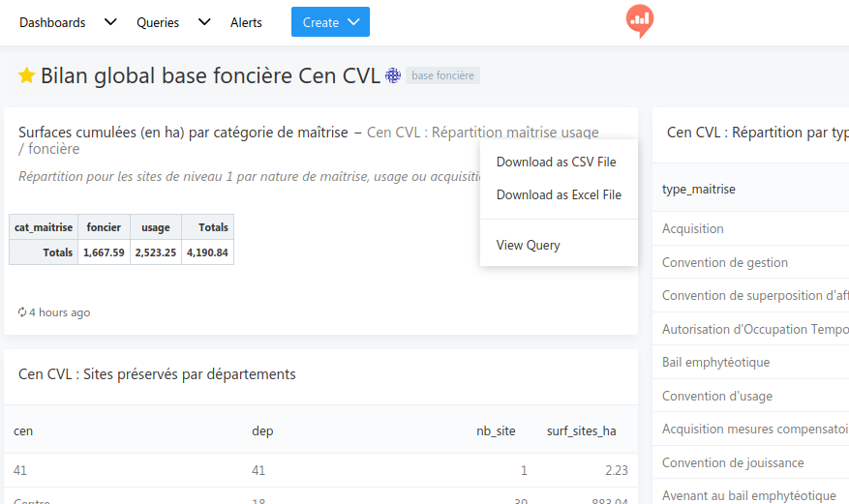Click the globe icon beside the dashboard title
This screenshot has height=504, width=849.
393,75
